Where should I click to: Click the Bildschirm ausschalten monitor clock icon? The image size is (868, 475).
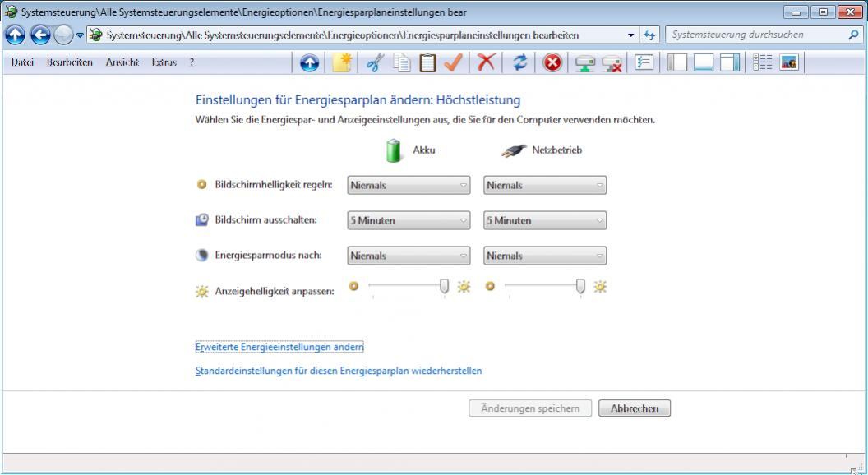pos(202,219)
